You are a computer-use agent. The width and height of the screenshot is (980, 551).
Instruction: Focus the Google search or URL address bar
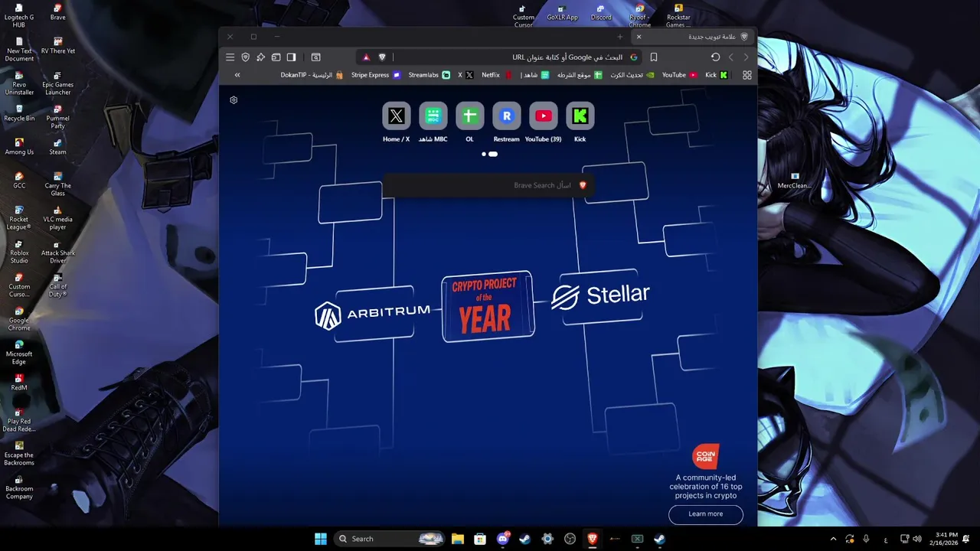(x=499, y=57)
